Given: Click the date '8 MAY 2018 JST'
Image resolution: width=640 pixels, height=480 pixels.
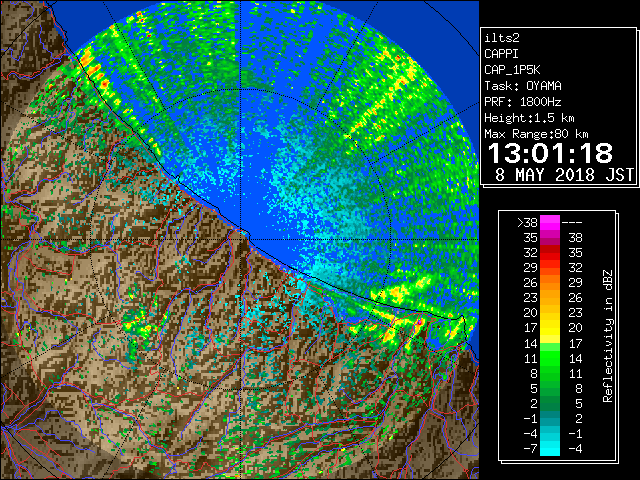Looking at the screenshot, I should click(565, 175).
